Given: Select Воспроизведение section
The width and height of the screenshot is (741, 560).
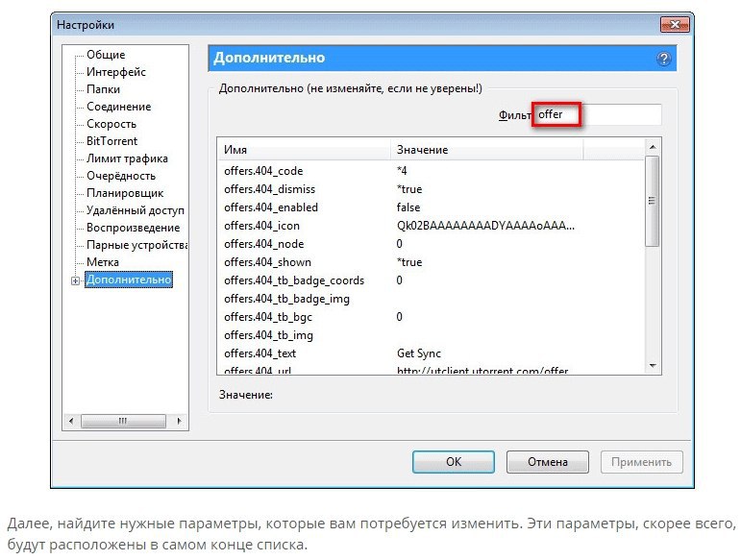Looking at the screenshot, I should pyautogui.click(x=134, y=228).
